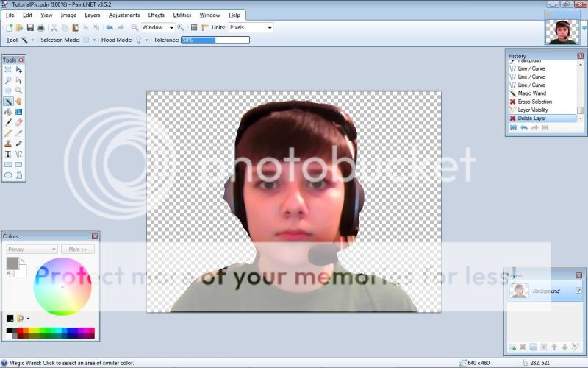Viewport: 588px width, 368px height.
Task: Click Add New Layer in Layers panel
Action: click(x=512, y=347)
